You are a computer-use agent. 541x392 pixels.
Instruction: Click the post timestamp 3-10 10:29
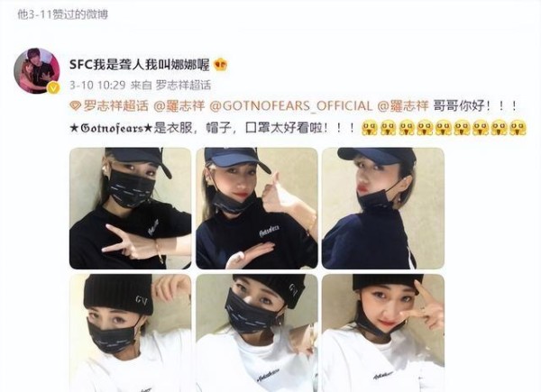tap(97, 85)
